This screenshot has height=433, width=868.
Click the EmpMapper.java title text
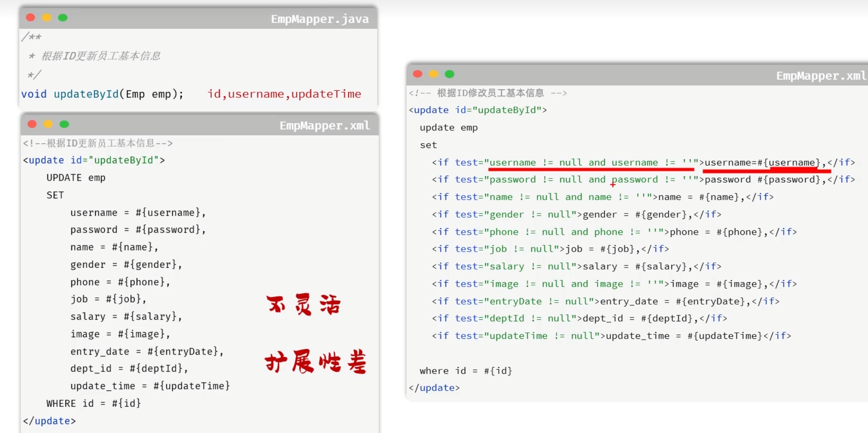(320, 19)
